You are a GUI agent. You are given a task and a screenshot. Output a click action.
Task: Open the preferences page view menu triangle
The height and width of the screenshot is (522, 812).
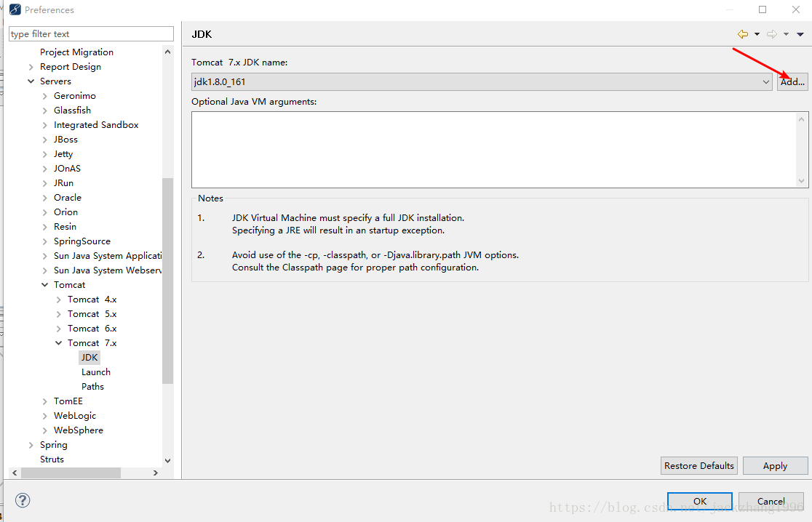800,34
